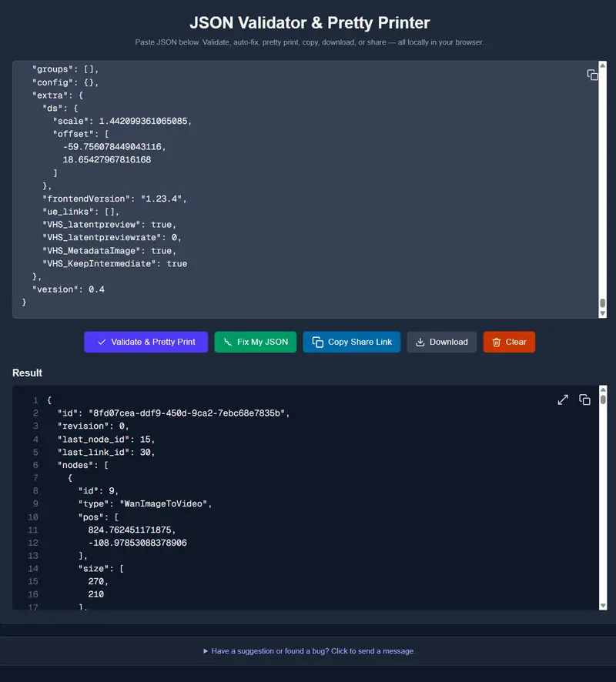Click the "VHS_latentpreview": true line
The height and width of the screenshot is (682, 616).
pos(109,225)
